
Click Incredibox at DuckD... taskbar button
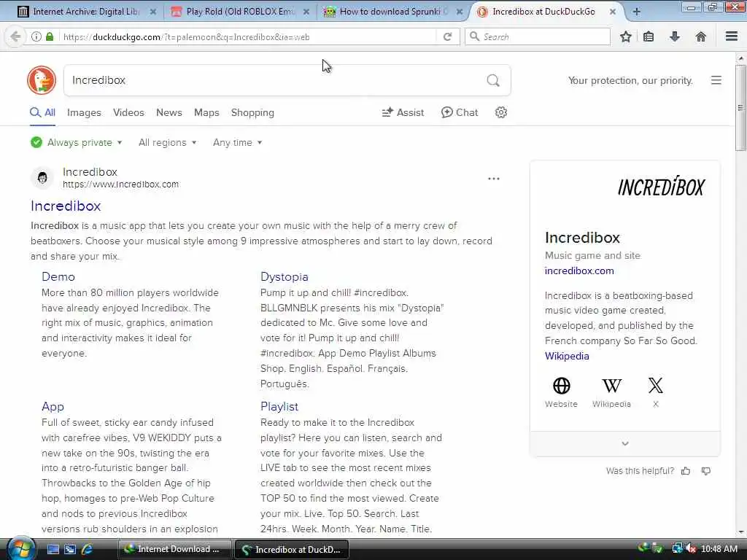pyautogui.click(x=292, y=549)
